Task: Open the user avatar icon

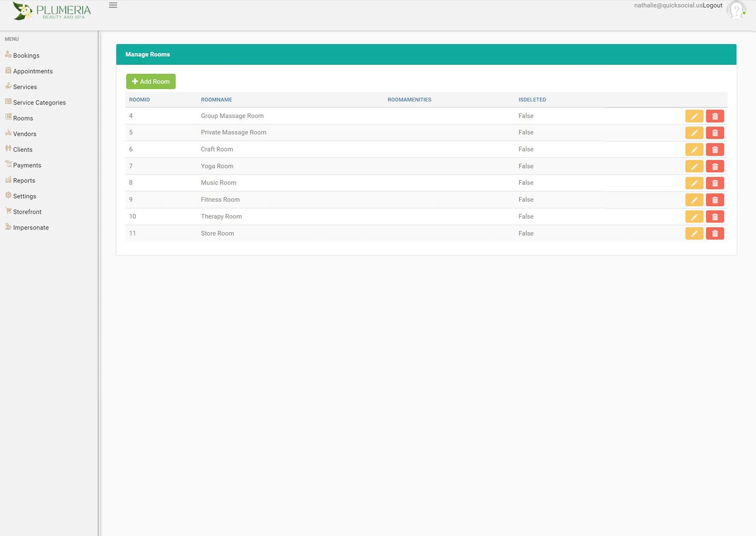Action: (x=737, y=10)
